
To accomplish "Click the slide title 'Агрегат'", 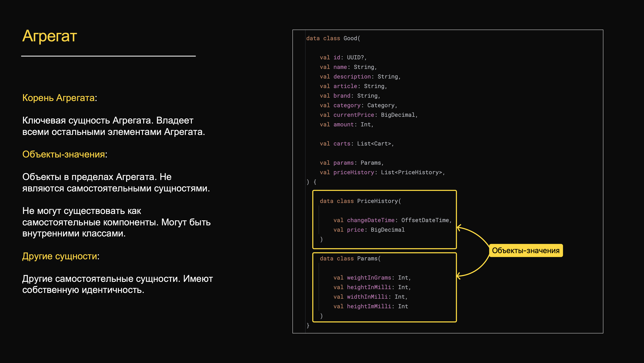I will 50,36.
